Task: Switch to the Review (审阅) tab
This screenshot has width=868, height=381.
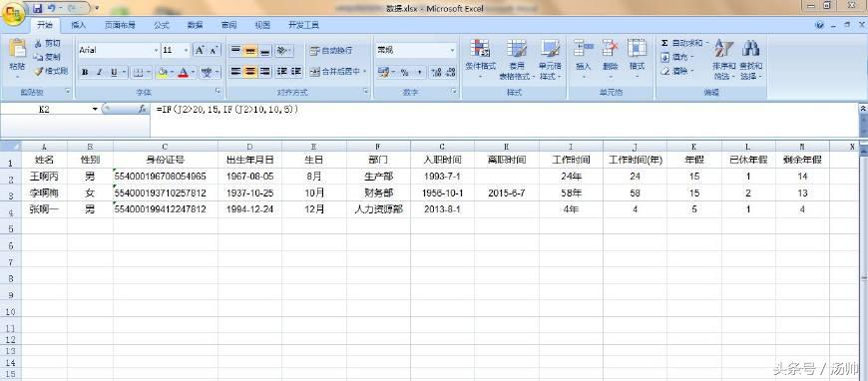Action: (x=228, y=25)
